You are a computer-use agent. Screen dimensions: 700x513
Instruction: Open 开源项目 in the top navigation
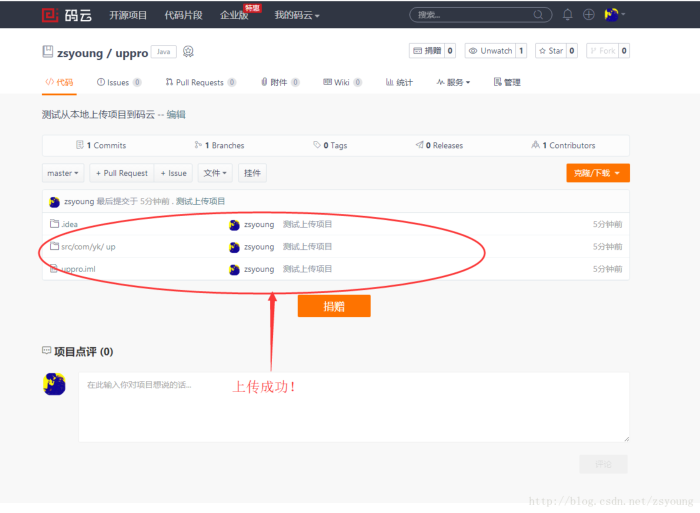tap(128, 15)
